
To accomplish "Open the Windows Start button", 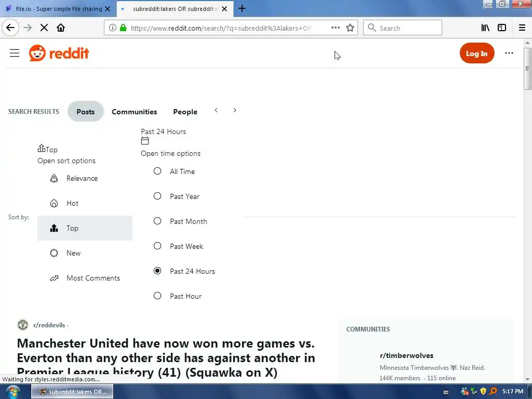I will click(12, 392).
